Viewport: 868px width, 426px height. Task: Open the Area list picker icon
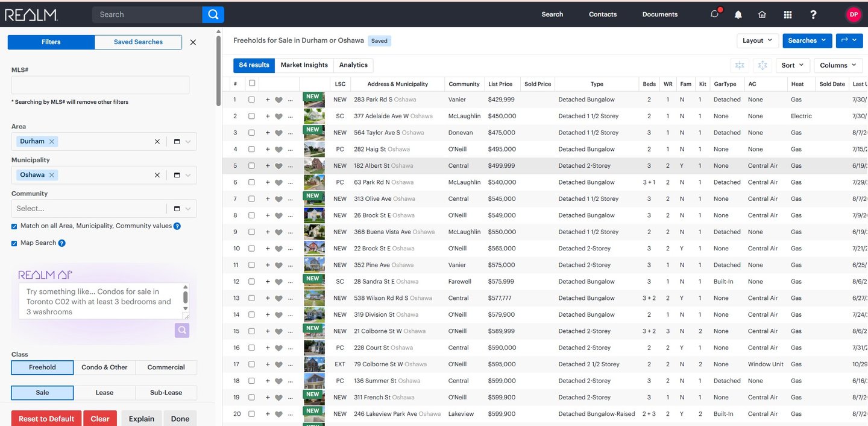(x=177, y=141)
